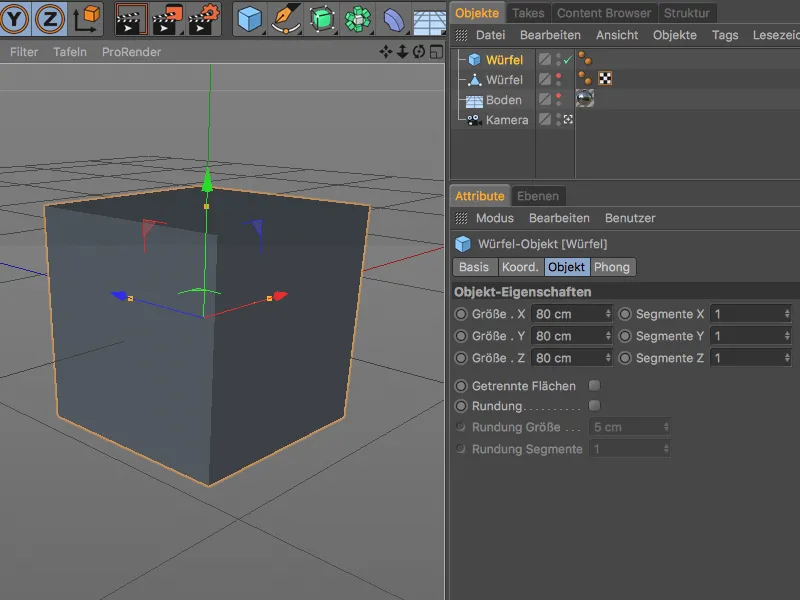Select the Kamera object in the list

pyautogui.click(x=507, y=120)
